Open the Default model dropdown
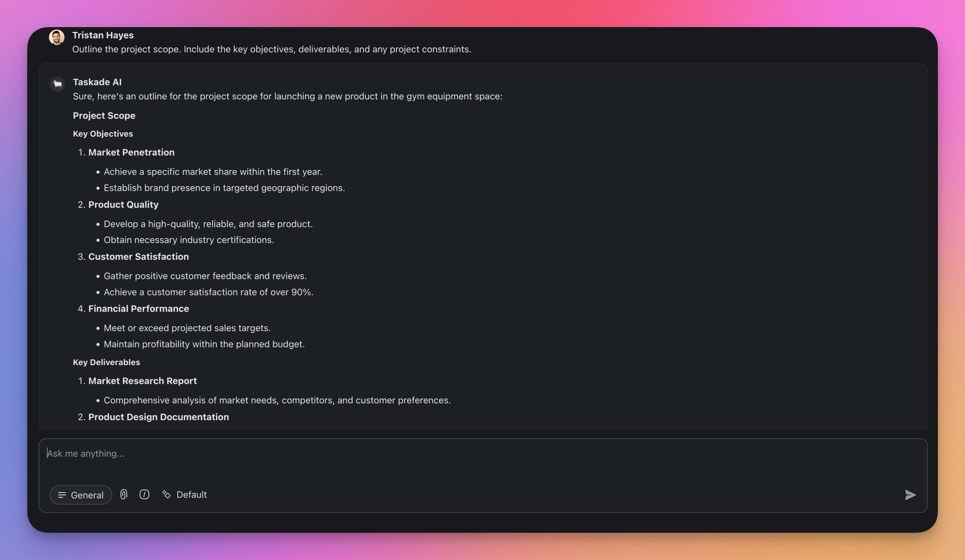 pos(191,495)
